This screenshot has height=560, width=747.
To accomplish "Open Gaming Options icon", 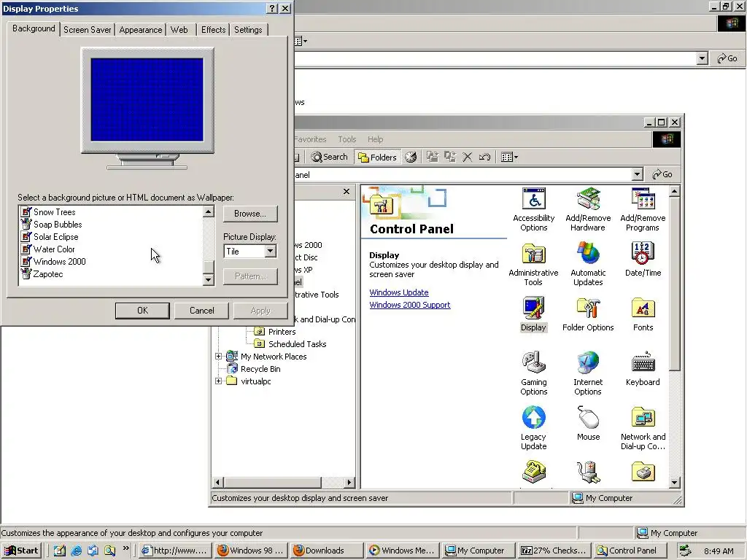I will point(533,373).
